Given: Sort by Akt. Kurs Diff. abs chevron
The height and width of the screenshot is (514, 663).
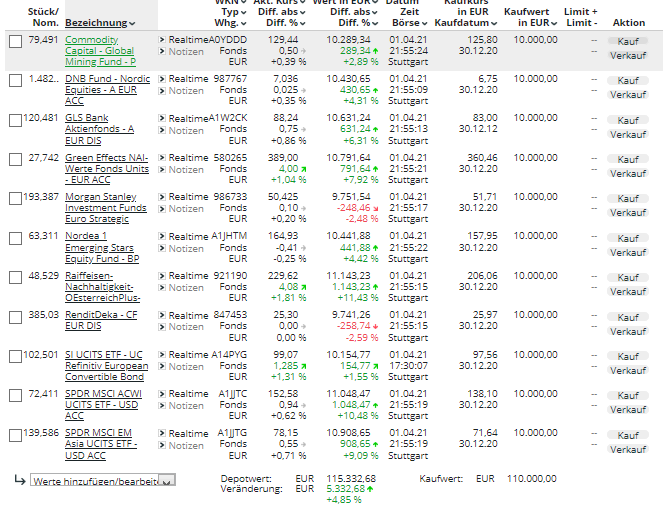Looking at the screenshot, I should pos(303,12).
